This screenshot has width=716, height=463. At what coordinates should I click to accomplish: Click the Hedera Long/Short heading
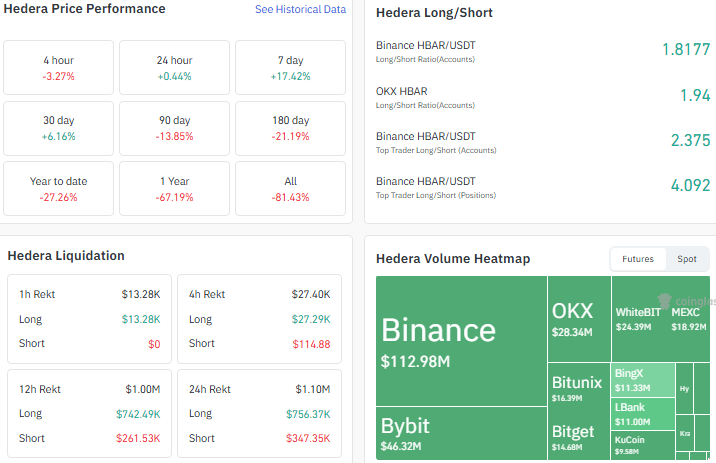(434, 13)
